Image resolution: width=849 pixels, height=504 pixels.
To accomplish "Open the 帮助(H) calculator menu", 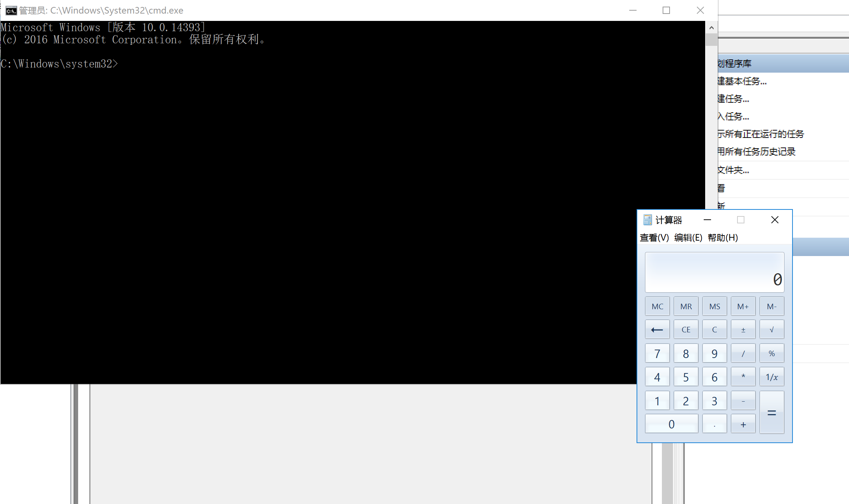I will tap(722, 238).
